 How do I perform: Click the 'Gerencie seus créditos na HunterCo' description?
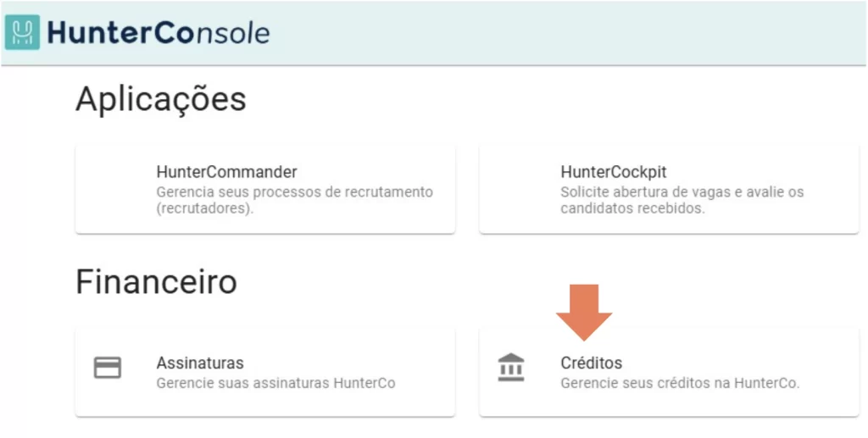681,383
